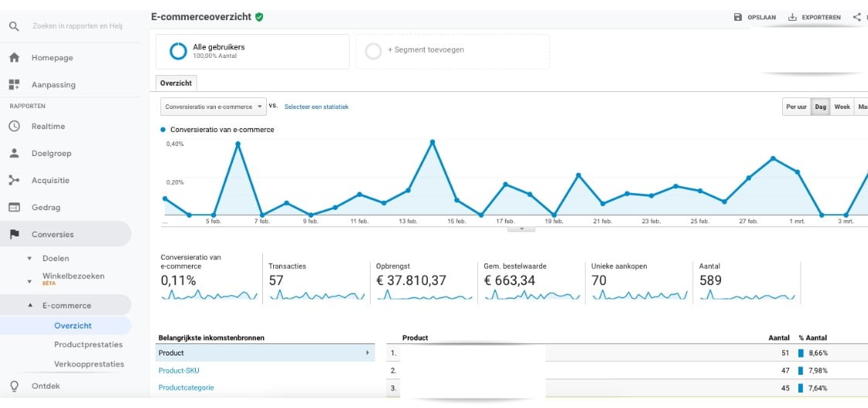This screenshot has width=868, height=408.
Task: Select the Alle gebruikers segment box
Action: coord(252,52)
